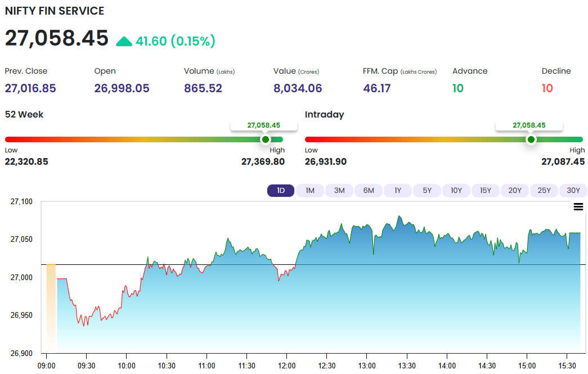Click the 27,100 y-axis label
Viewport: 588px width, 374px height.
click(x=21, y=201)
